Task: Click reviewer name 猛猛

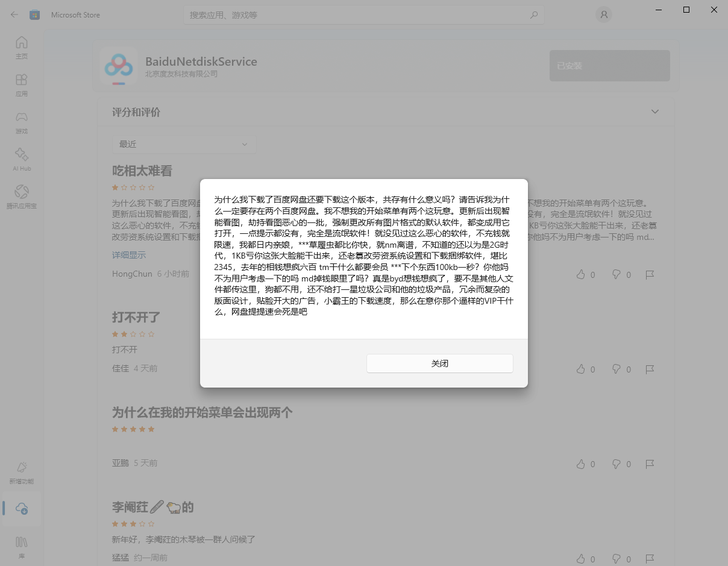Action: [x=121, y=558]
